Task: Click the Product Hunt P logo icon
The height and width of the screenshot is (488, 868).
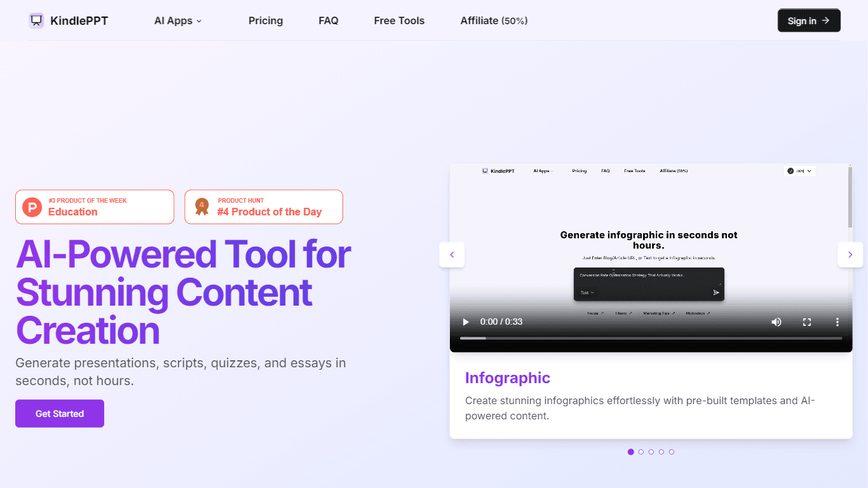Action: coord(32,207)
